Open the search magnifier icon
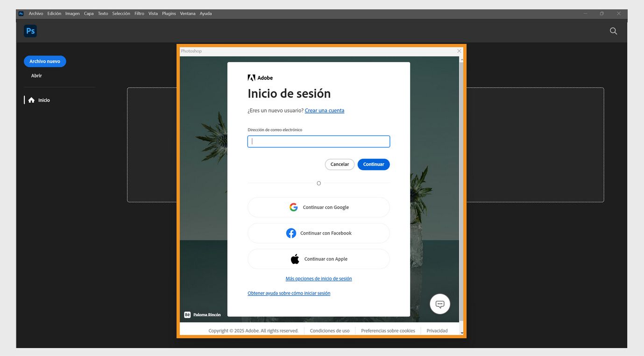644x356 pixels. coord(613,31)
